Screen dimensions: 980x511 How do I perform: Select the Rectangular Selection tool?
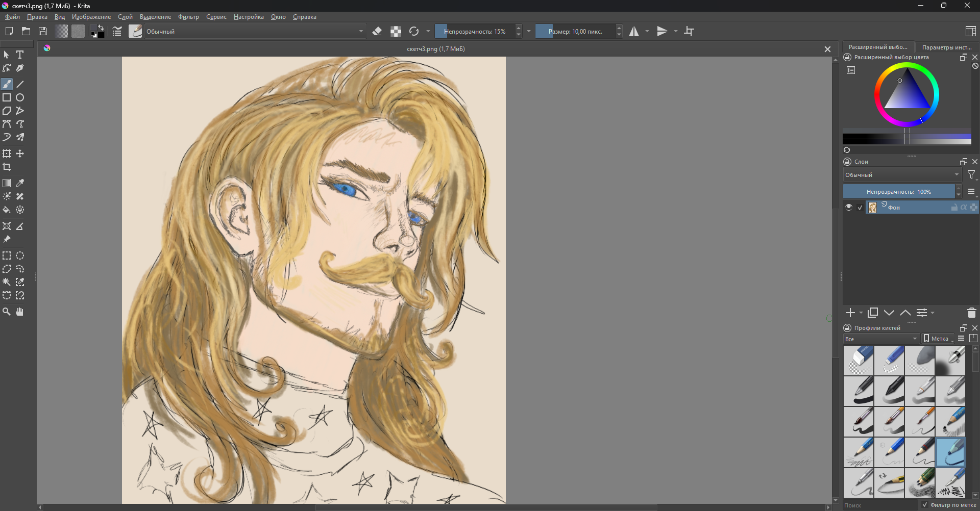tap(7, 256)
